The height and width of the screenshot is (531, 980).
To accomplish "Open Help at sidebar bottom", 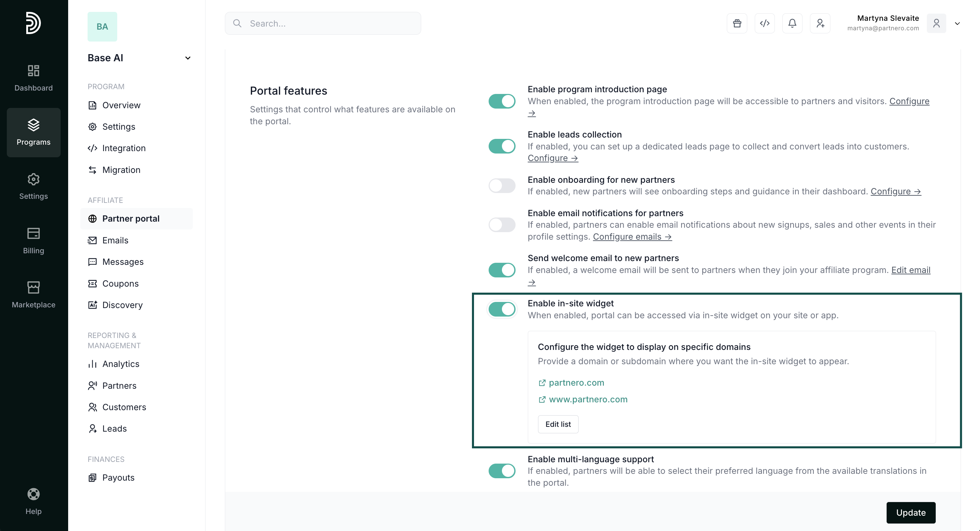I will (x=33, y=501).
